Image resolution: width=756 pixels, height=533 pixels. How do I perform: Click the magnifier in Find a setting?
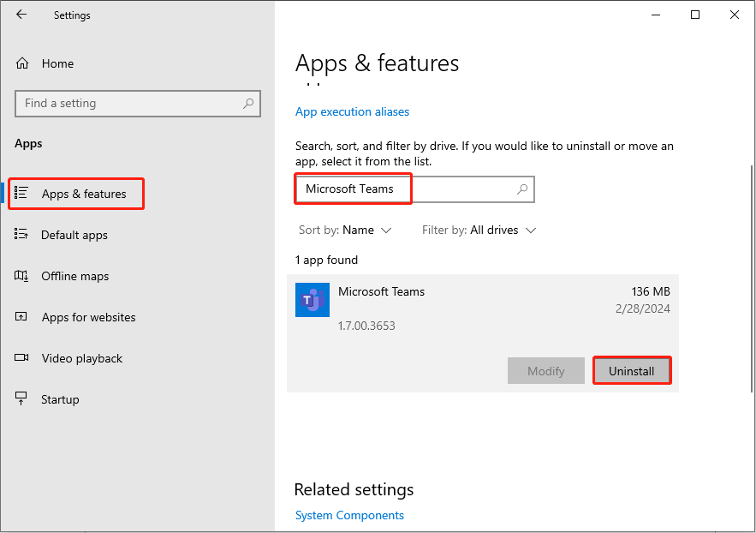click(248, 104)
